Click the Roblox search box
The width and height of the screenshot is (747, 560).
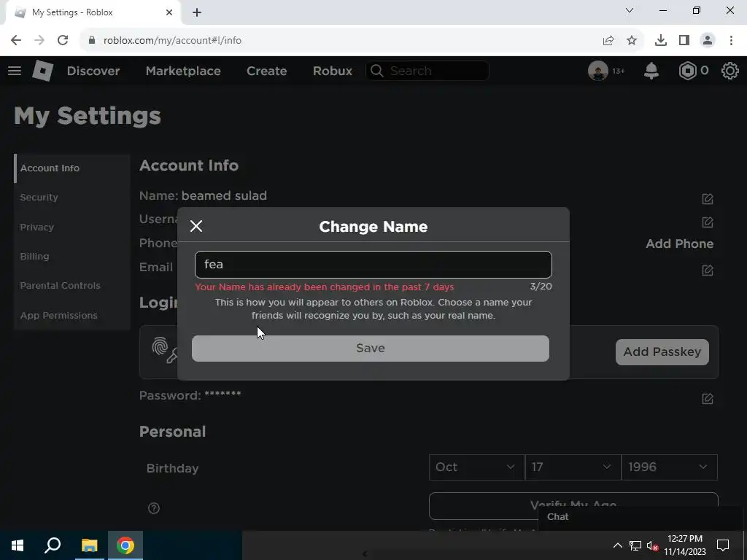[427, 71]
